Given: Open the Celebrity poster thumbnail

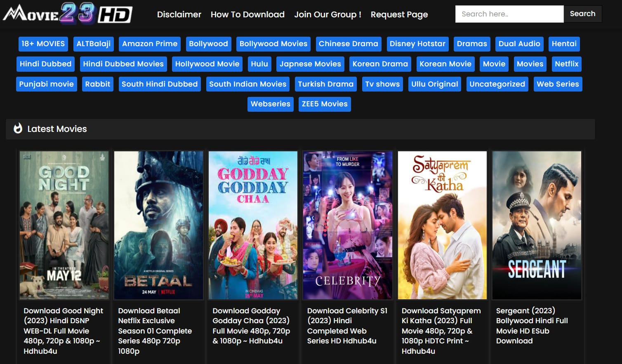Looking at the screenshot, I should 348,225.
